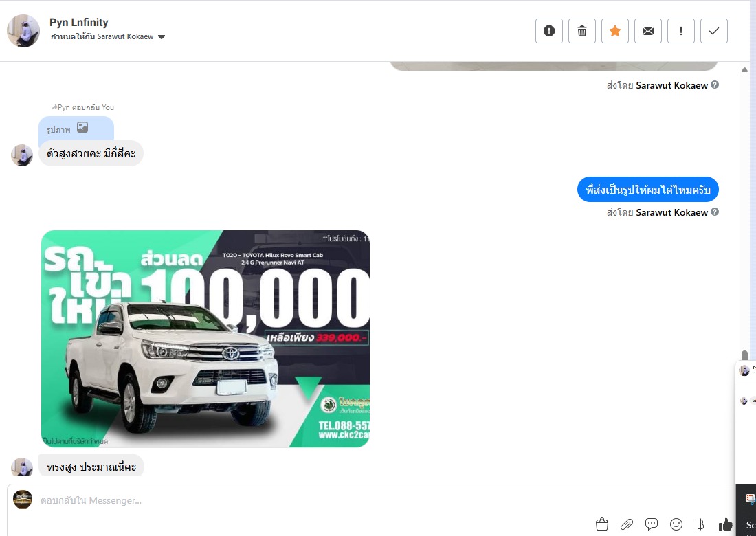Viewport: 756px width, 536px height.
Task: Click the sender avatar beside ตัวสูงสวยคะ message
Action: pyautogui.click(x=22, y=155)
